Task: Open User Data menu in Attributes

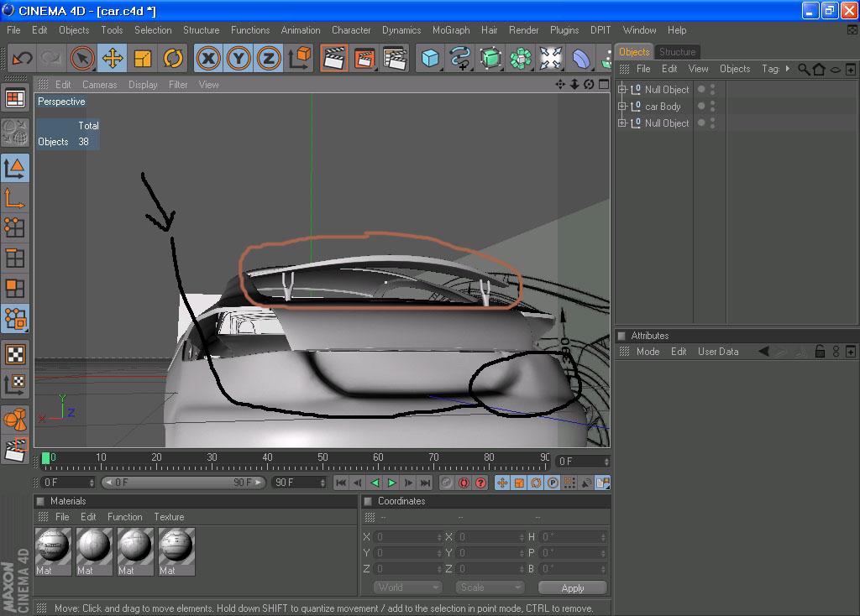Action: pos(718,352)
